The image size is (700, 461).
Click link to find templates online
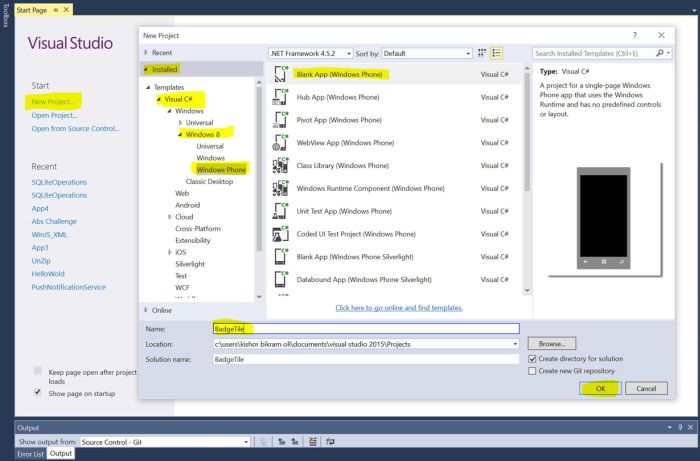click(x=399, y=307)
